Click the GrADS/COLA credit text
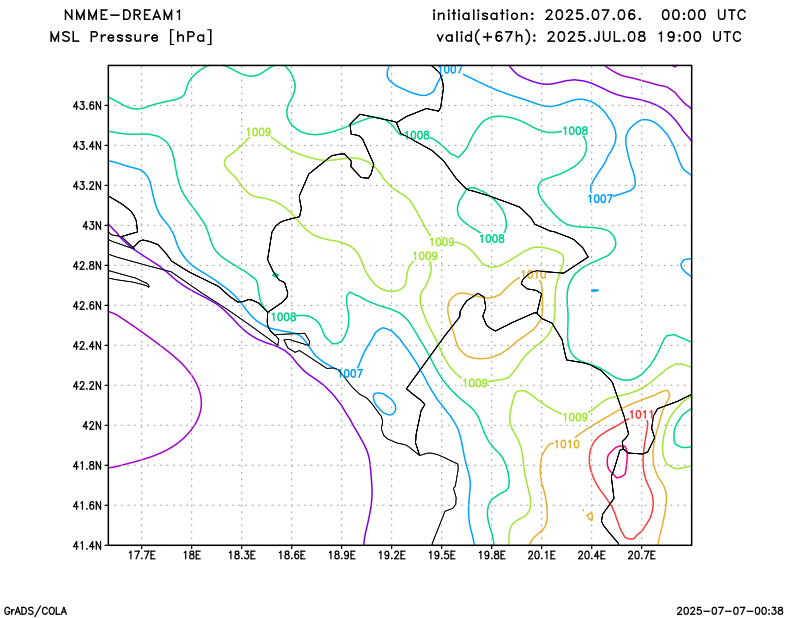 pyautogui.click(x=35, y=611)
